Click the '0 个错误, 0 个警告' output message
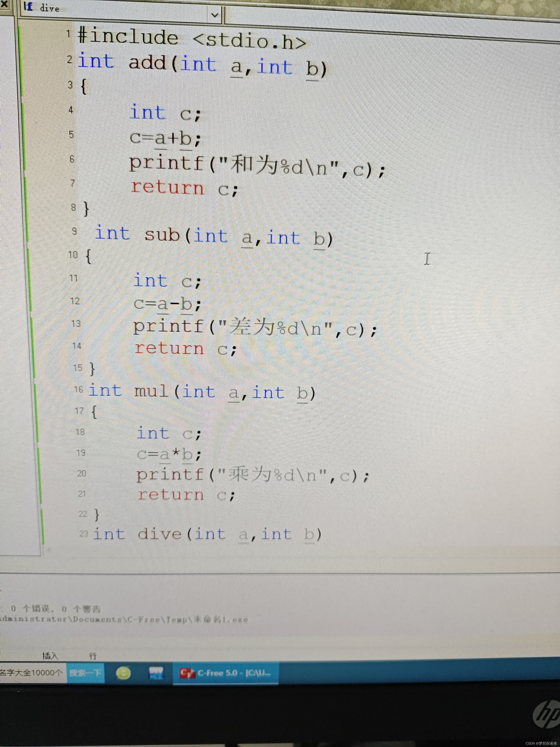 56,609
